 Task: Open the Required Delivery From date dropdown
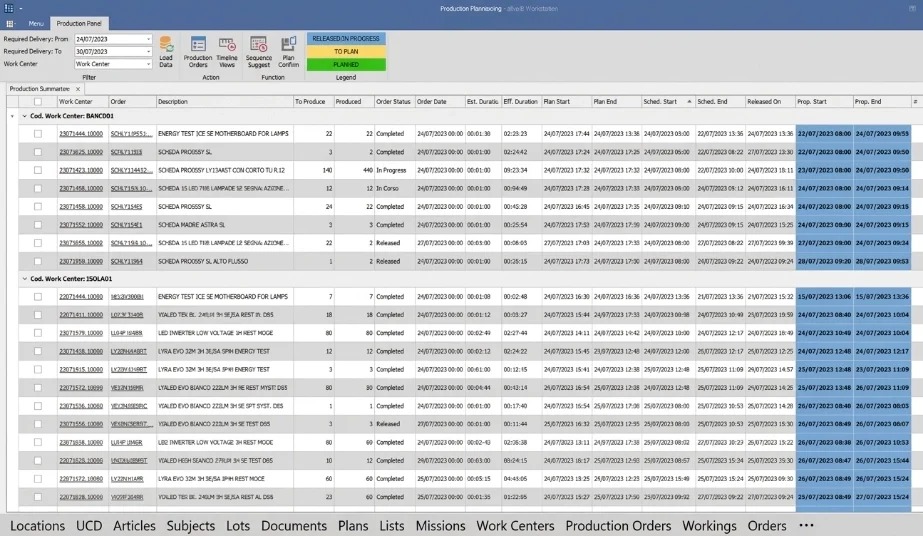[x=148, y=39]
